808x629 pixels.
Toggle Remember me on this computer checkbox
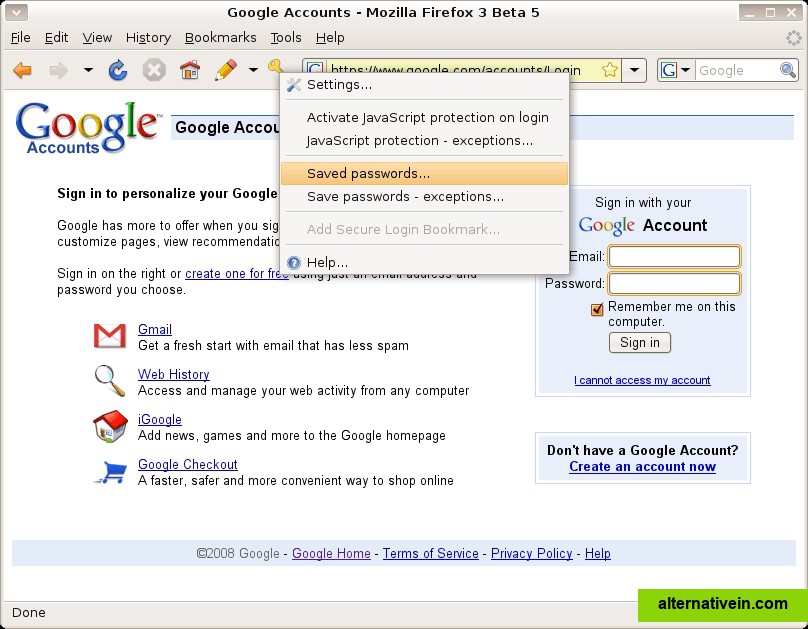(x=598, y=309)
